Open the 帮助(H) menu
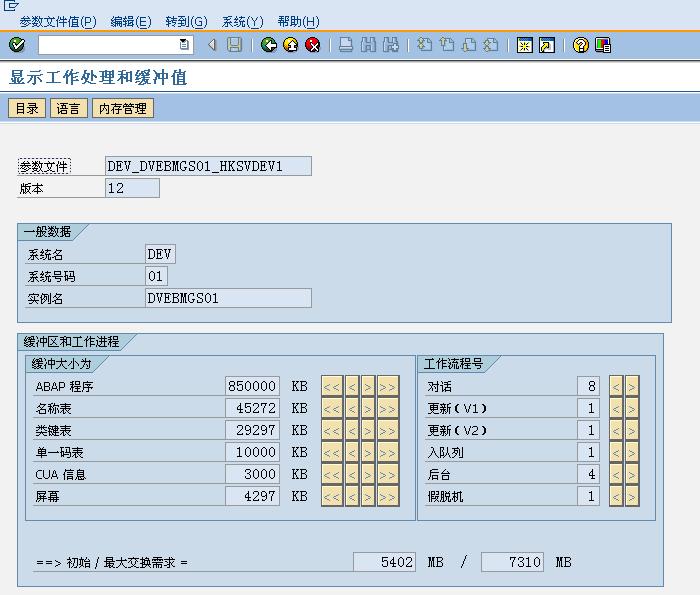700x595 pixels. [298, 21]
